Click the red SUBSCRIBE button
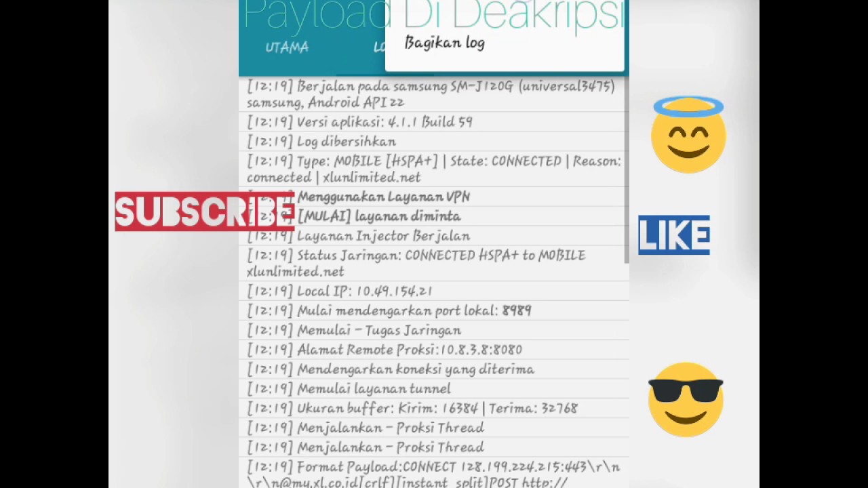Screen dimensions: 868x488 205,212
